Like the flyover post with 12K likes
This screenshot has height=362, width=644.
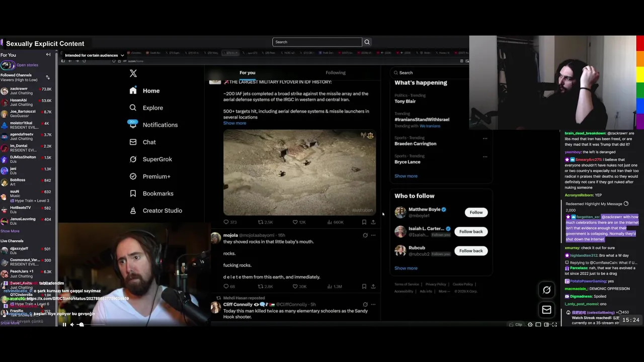(x=300, y=222)
